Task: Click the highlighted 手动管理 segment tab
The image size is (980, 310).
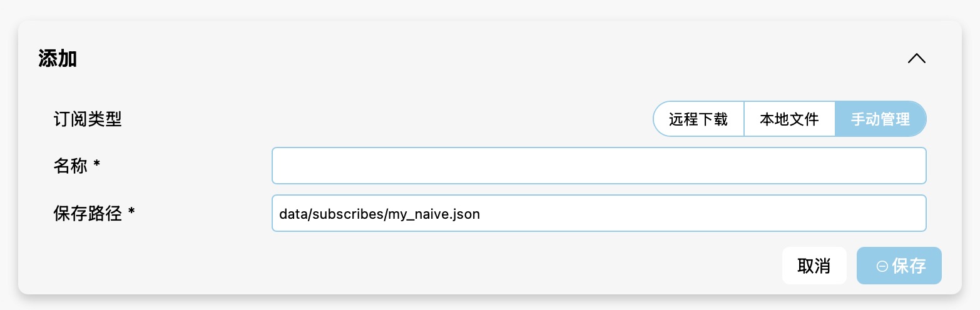Action: click(x=880, y=119)
